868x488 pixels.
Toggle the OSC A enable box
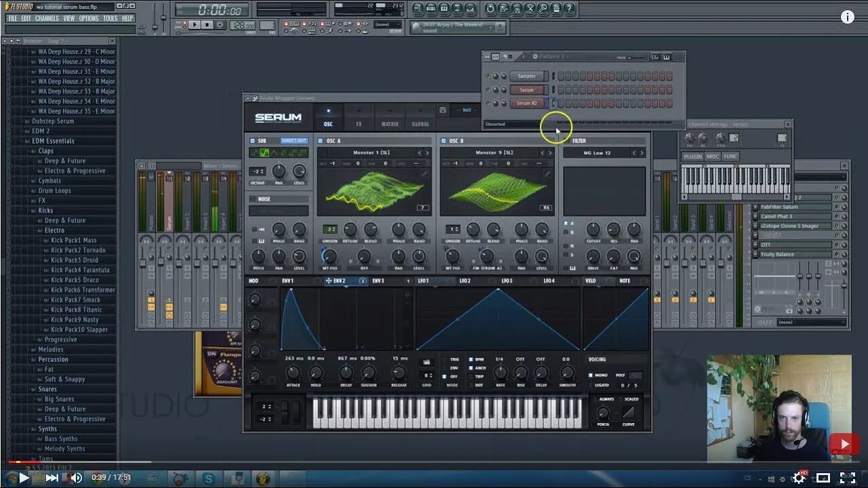pos(321,141)
